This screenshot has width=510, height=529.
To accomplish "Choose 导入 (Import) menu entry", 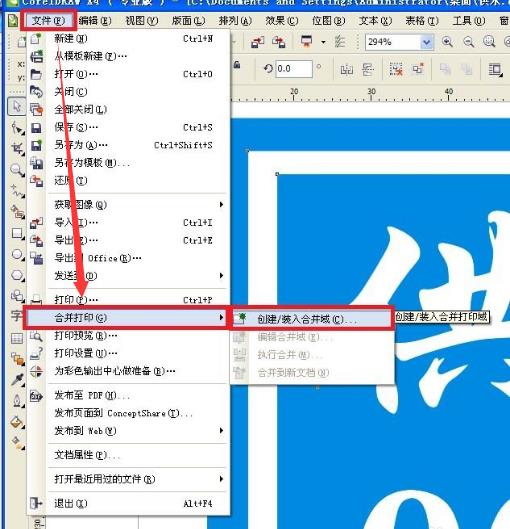I will (128, 222).
